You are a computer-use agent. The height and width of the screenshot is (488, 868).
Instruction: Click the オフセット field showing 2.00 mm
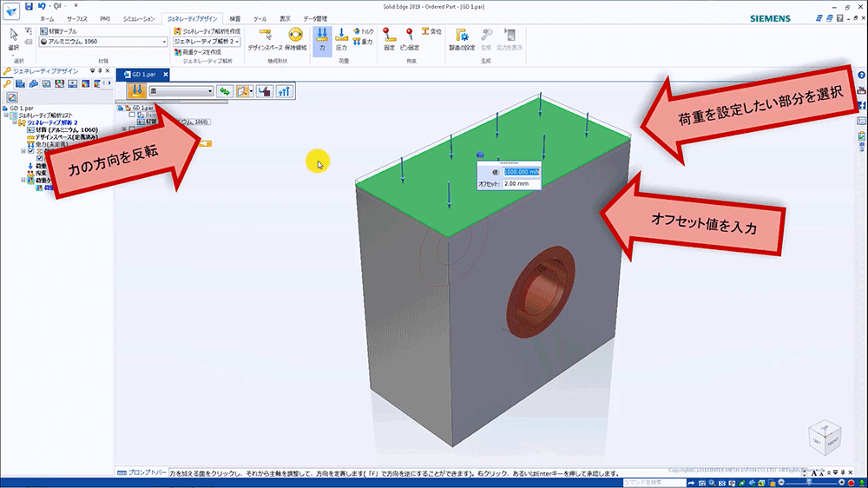[x=522, y=183]
